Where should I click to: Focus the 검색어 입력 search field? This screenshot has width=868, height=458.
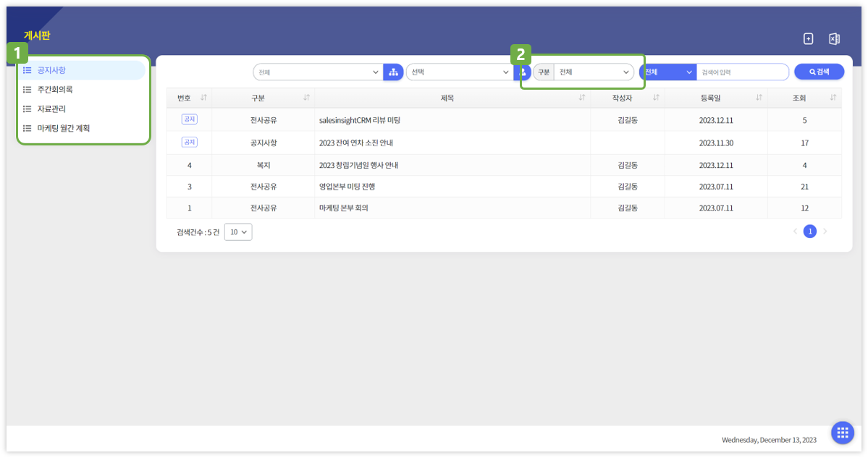[x=742, y=72]
